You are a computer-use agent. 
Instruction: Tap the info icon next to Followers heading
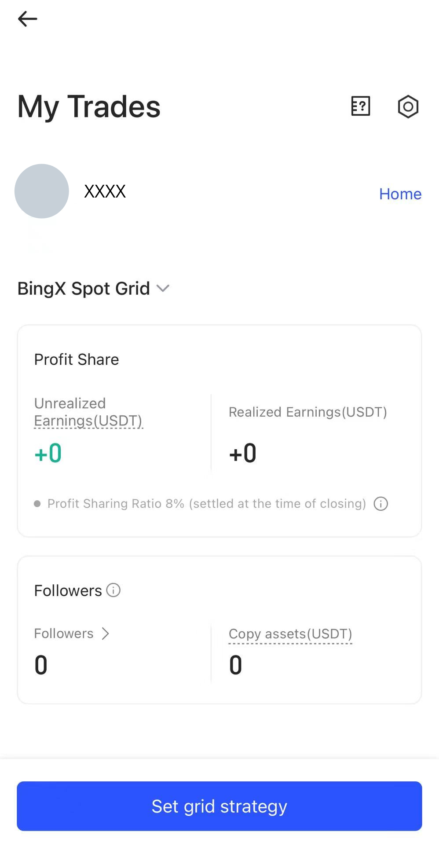[113, 590]
